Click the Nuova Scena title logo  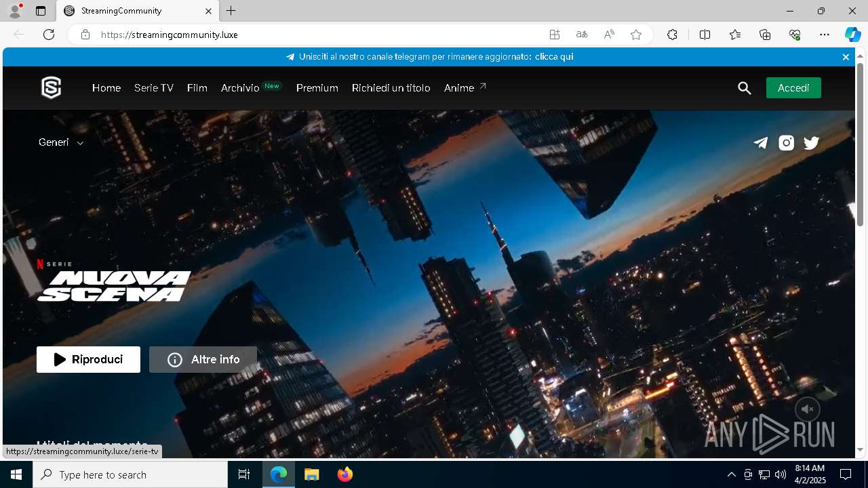(x=114, y=285)
